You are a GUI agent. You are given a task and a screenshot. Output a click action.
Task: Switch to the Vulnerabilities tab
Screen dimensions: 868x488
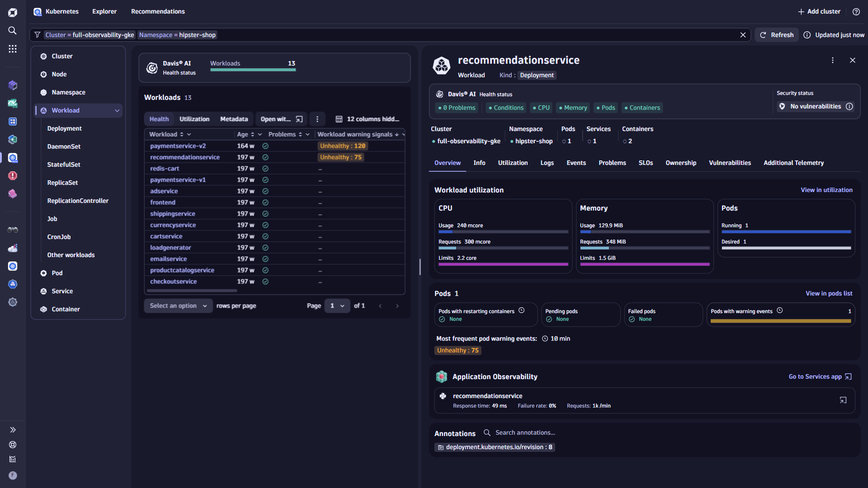click(730, 163)
